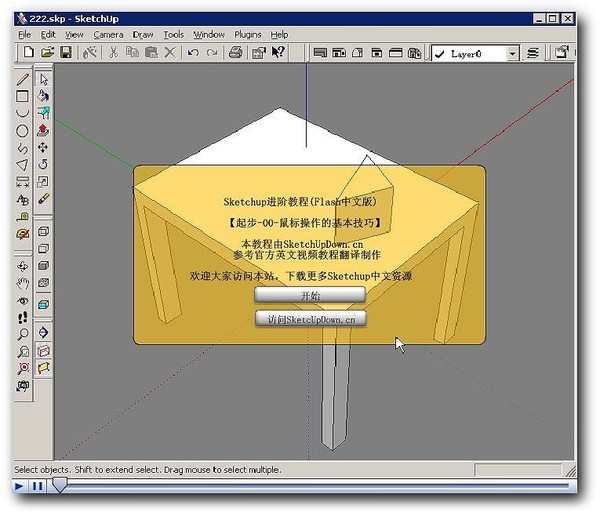Select the Zoom Window tool
600x516 pixels.
(23, 351)
